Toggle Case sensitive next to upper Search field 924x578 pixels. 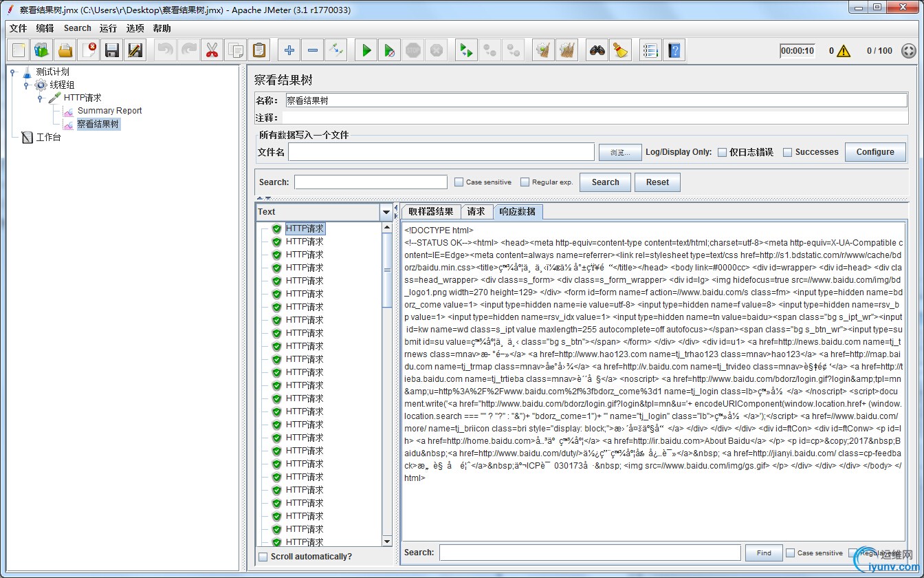(459, 182)
